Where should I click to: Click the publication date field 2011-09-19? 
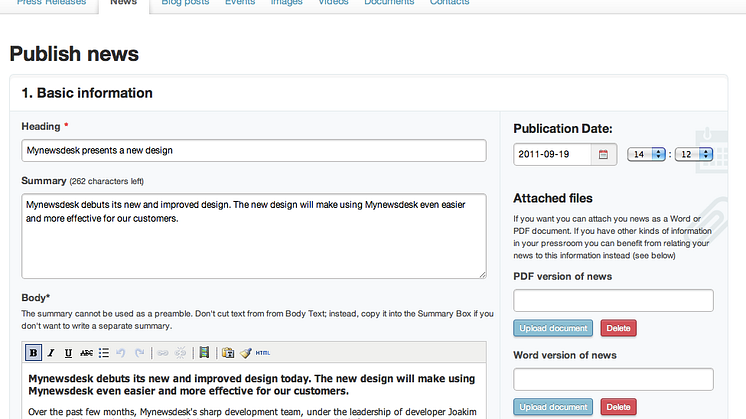(x=552, y=155)
